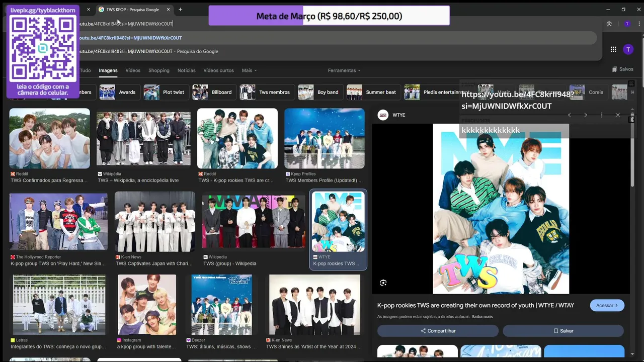Open the Google apps grid
Screen dimensions: 644x362
pyautogui.click(x=613, y=49)
